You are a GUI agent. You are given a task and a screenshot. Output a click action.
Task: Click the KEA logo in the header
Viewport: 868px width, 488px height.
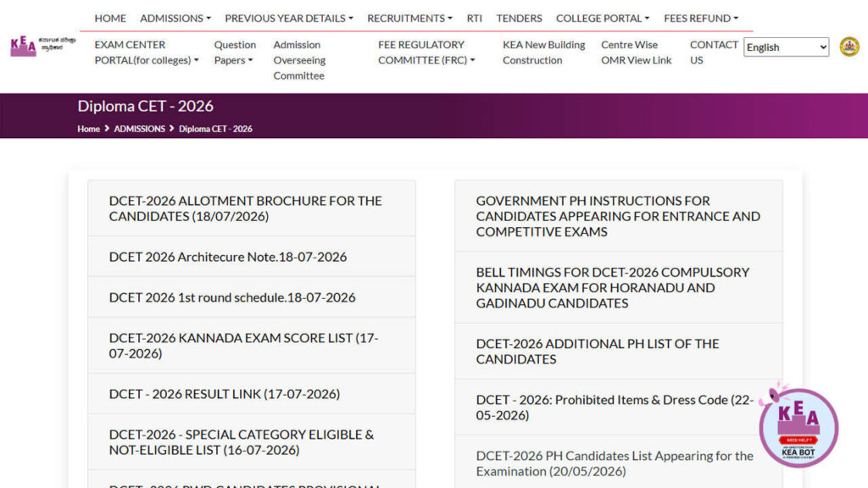pyautogui.click(x=42, y=47)
